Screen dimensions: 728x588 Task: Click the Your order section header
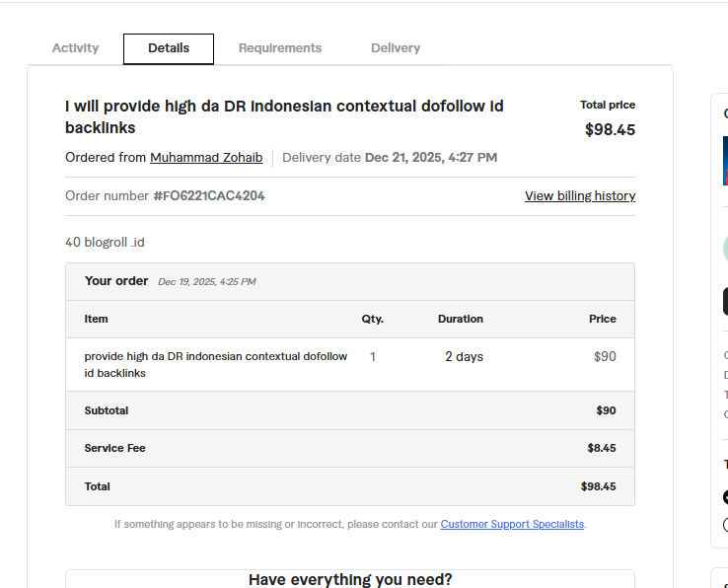pyautogui.click(x=116, y=281)
